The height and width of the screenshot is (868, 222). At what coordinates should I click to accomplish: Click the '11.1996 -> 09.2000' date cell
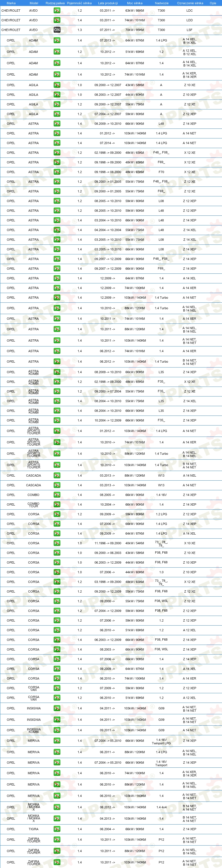(x=108, y=543)
